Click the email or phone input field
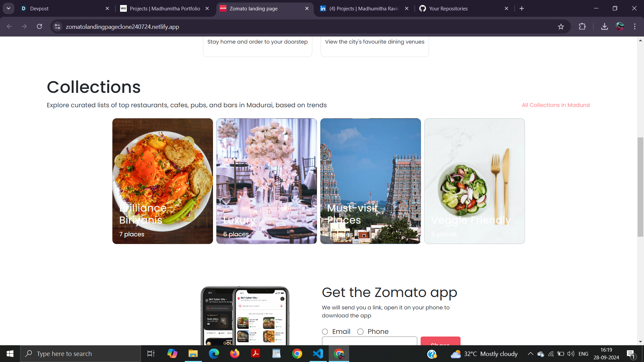644x362 pixels. click(x=369, y=341)
